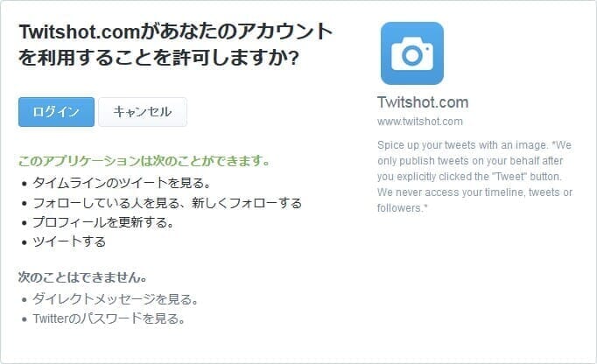Image resolution: width=597 pixels, height=364 pixels.
Task: Click the キャンセル button
Action: coord(143,112)
